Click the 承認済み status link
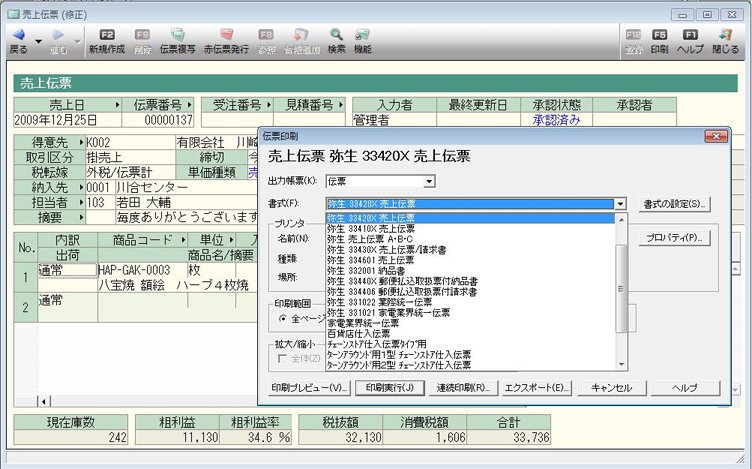This screenshot has width=752, height=469. click(556, 119)
